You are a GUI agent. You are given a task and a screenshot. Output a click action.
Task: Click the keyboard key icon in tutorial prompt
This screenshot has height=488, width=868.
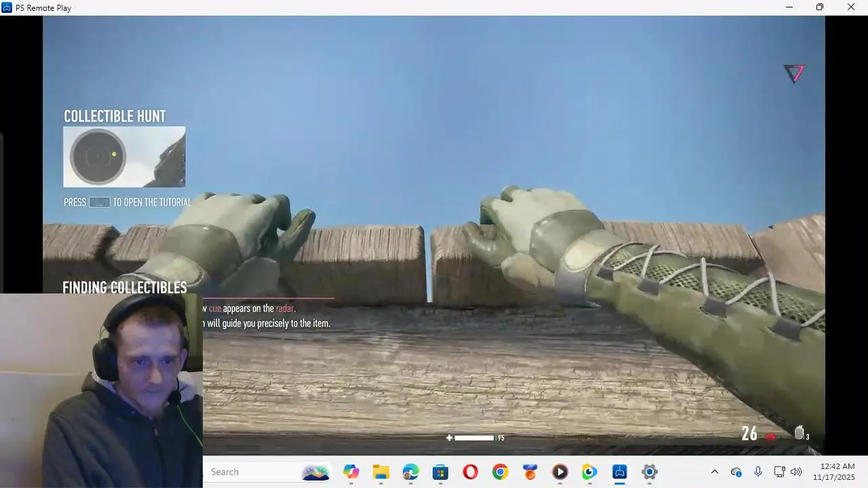(100, 202)
